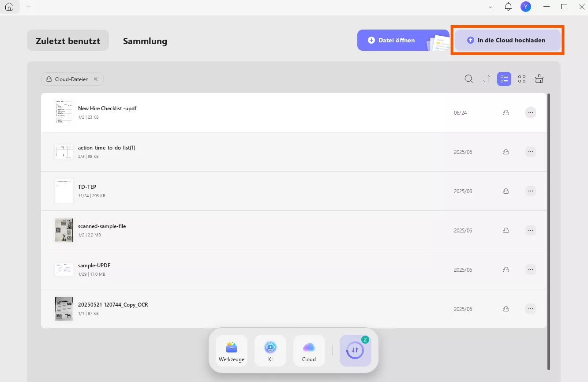Click size text 1/29 | 17.0 MB
The width and height of the screenshot is (588, 382).
(x=92, y=274)
